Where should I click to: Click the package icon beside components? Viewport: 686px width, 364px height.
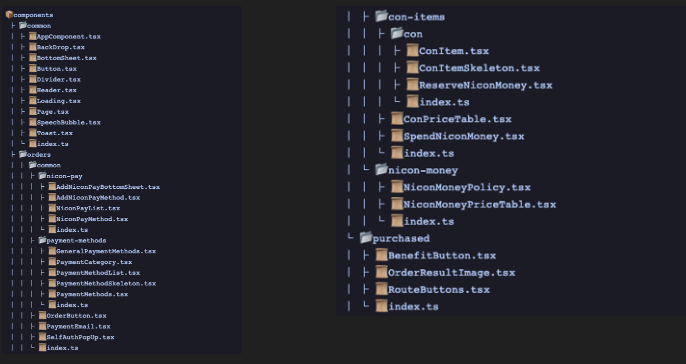pos(9,15)
